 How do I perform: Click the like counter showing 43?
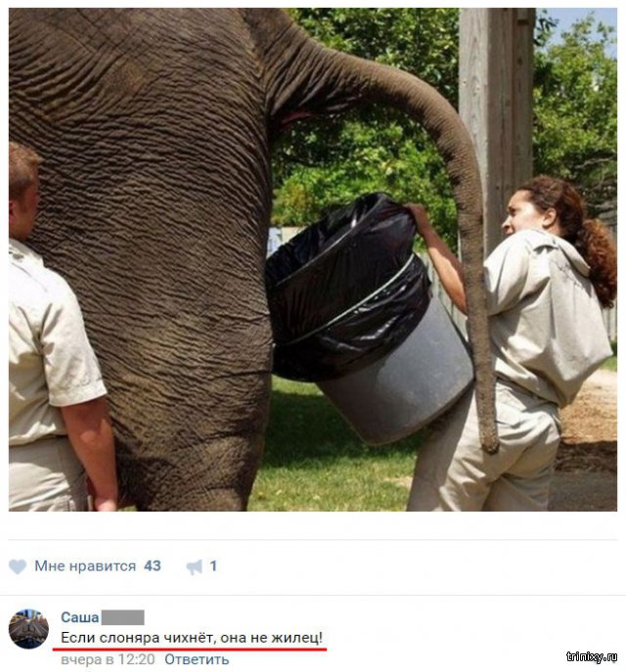tap(153, 566)
